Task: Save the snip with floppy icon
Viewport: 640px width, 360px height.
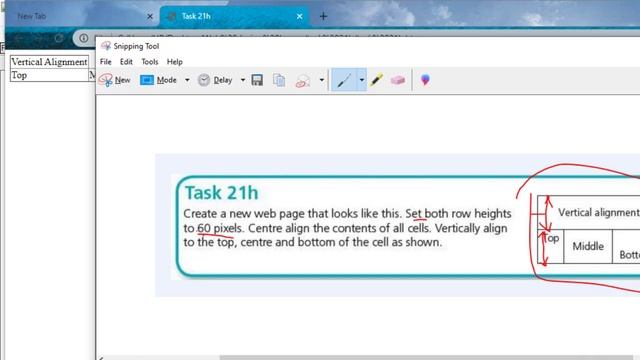Action: pyautogui.click(x=257, y=80)
